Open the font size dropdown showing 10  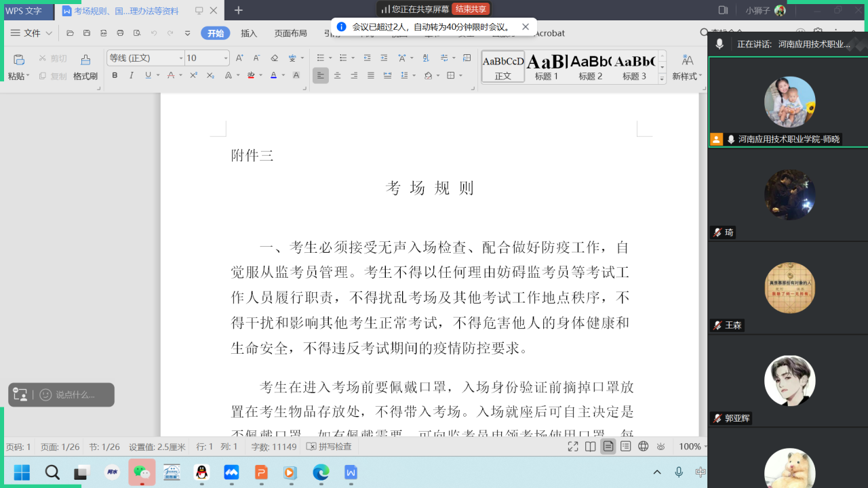pyautogui.click(x=225, y=58)
